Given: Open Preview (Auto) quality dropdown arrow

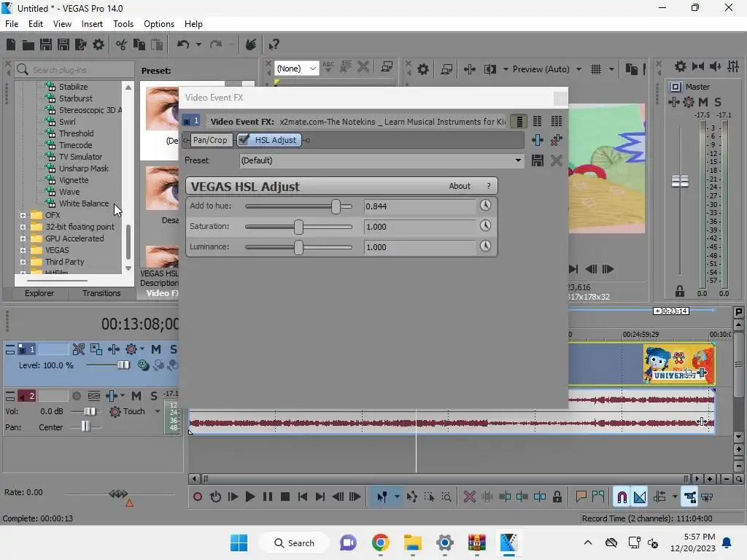Looking at the screenshot, I should pos(578,69).
